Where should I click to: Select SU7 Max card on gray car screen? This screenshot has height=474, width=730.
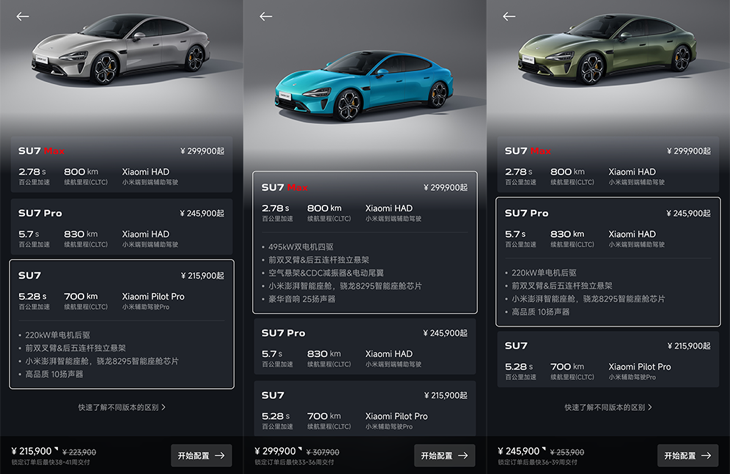click(x=122, y=164)
